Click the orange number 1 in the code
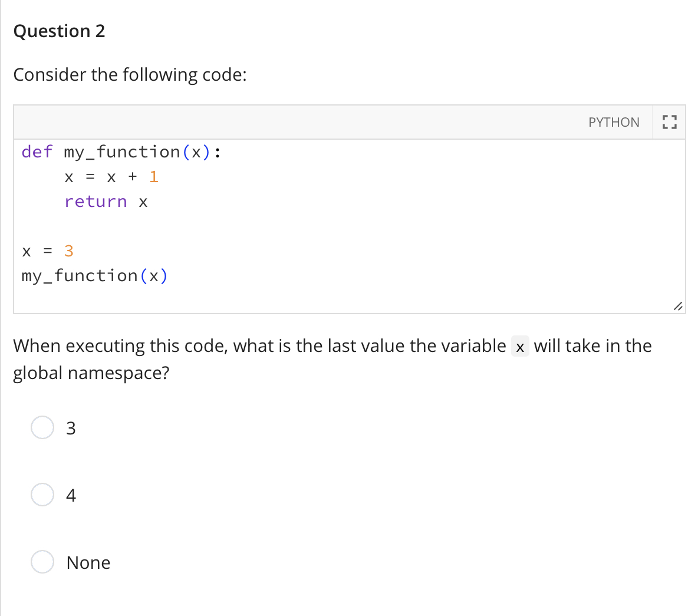 pyautogui.click(x=154, y=177)
